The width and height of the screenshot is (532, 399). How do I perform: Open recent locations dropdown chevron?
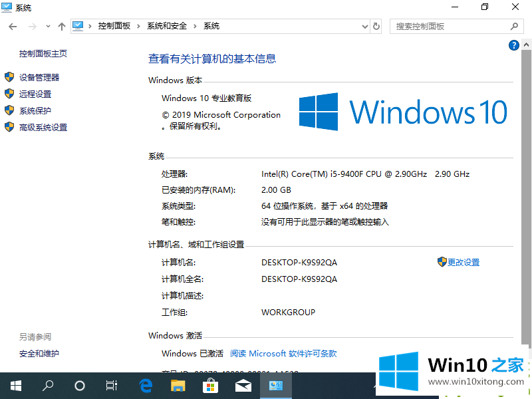[x=48, y=27]
